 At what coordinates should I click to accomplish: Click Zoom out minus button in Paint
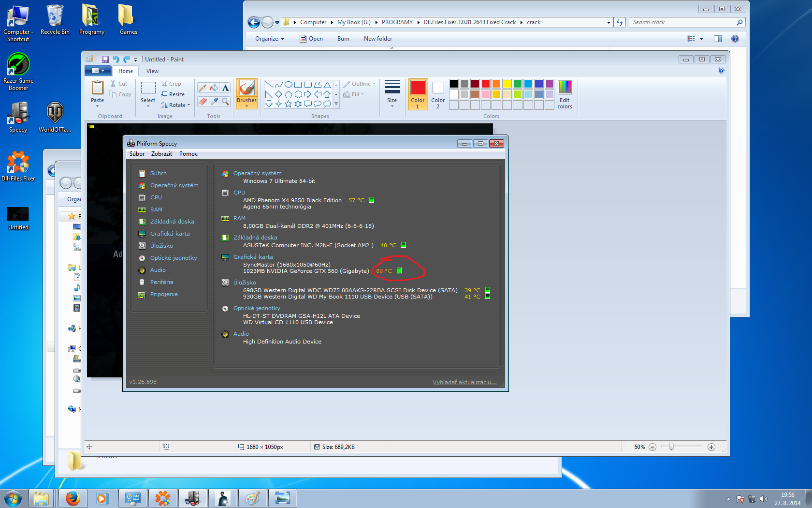coord(652,447)
